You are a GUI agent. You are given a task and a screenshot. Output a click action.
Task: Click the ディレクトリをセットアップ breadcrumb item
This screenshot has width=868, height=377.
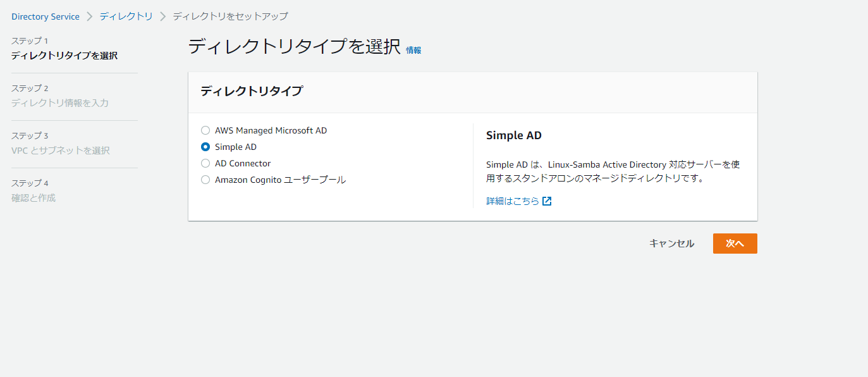click(230, 16)
